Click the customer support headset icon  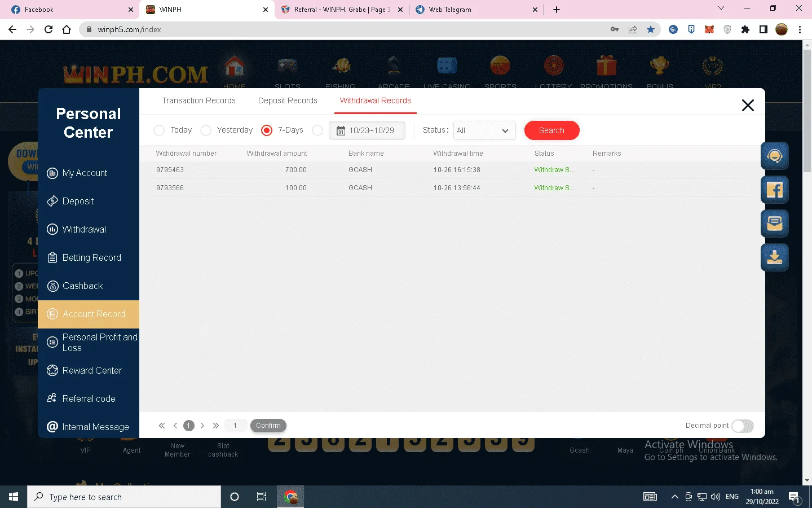click(775, 156)
